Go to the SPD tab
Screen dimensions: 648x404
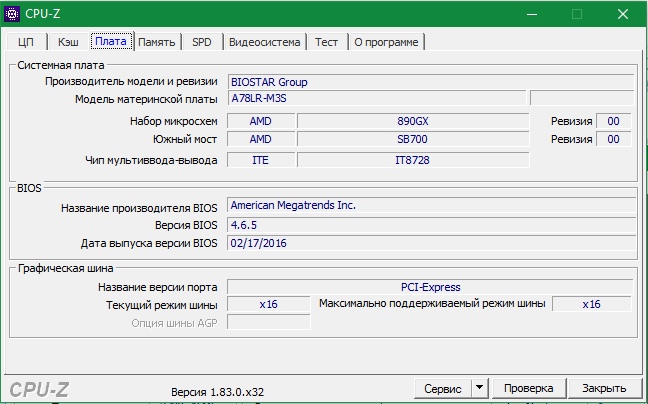pos(202,42)
